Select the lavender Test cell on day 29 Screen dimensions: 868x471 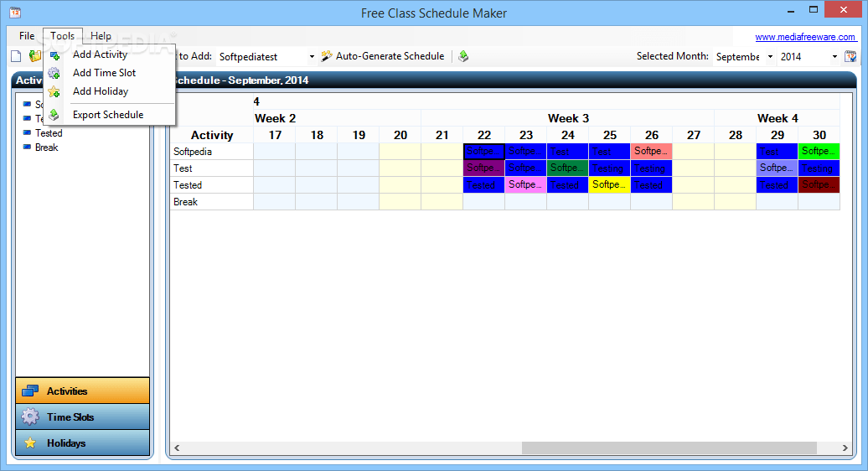(x=777, y=168)
